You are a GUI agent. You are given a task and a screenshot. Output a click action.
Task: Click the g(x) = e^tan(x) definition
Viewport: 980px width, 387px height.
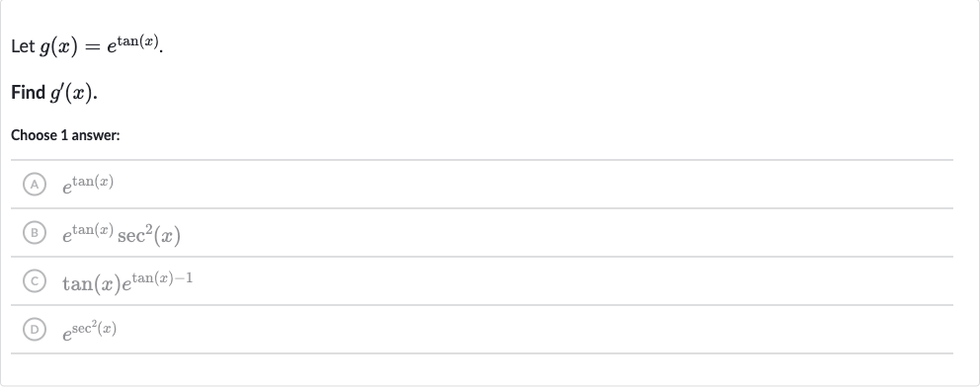100,45
